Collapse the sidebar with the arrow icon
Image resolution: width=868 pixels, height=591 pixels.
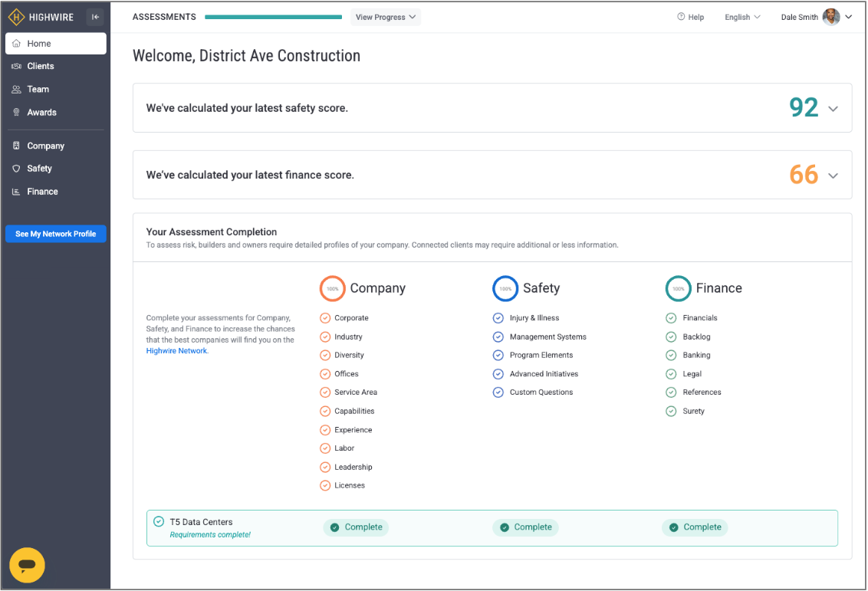[x=95, y=17]
